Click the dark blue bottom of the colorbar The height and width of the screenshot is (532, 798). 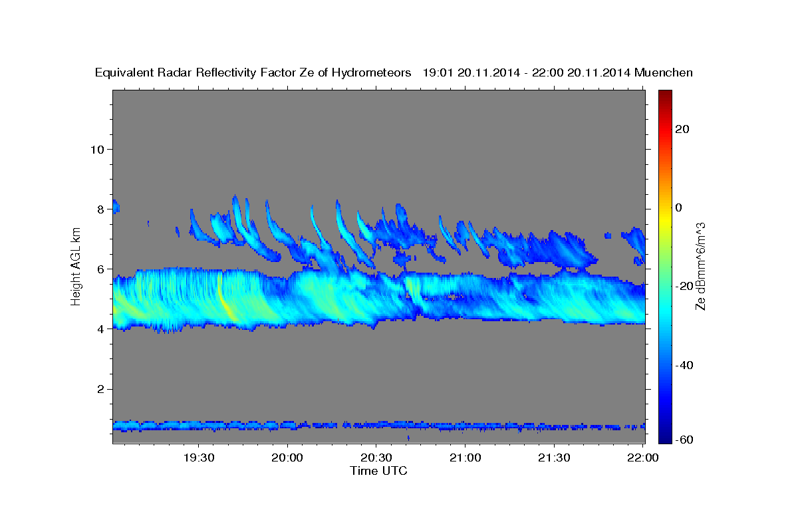[664, 436]
